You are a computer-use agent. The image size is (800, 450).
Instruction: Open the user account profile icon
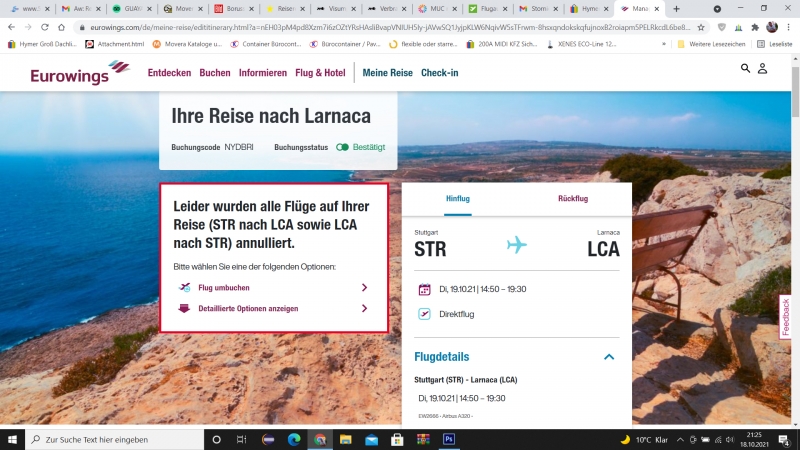[x=762, y=68]
